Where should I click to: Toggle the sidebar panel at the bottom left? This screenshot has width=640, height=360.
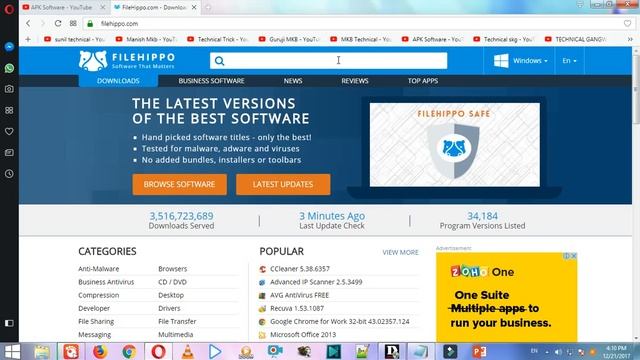9,323
